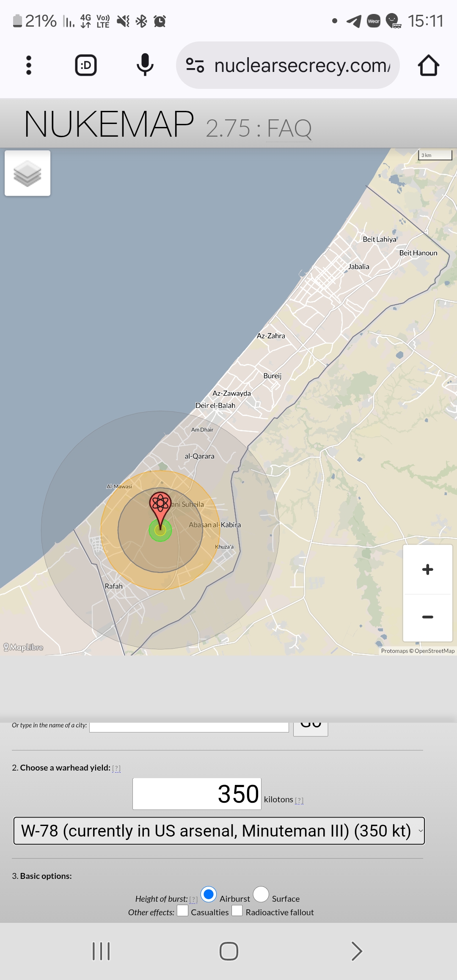Go to browser home page icon
Image resolution: width=457 pixels, height=980 pixels.
pos(428,65)
